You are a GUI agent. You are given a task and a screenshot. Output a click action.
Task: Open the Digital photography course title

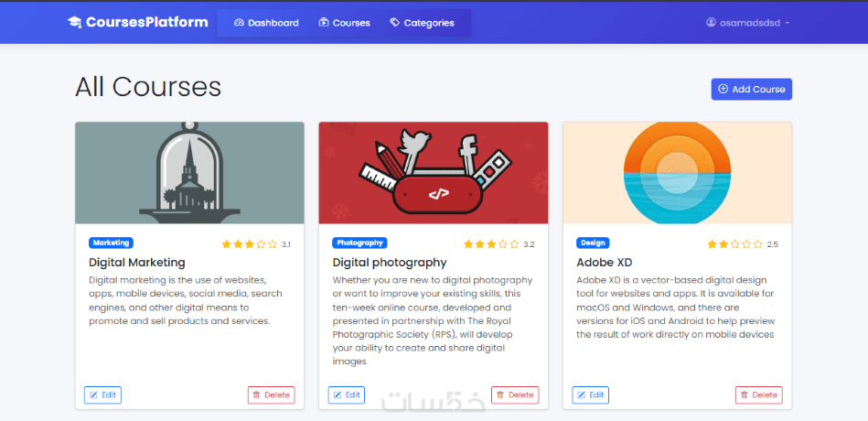coord(390,263)
